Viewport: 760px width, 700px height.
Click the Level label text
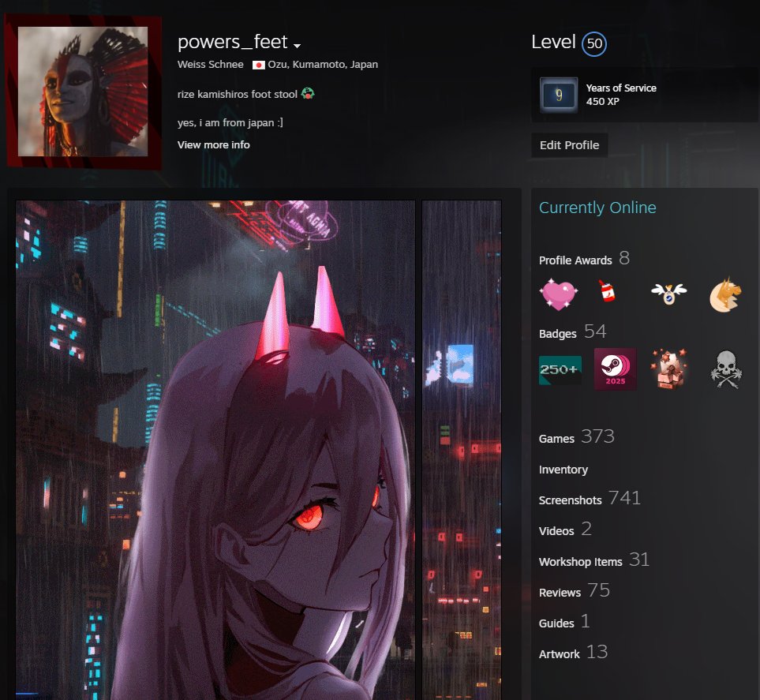pos(553,42)
